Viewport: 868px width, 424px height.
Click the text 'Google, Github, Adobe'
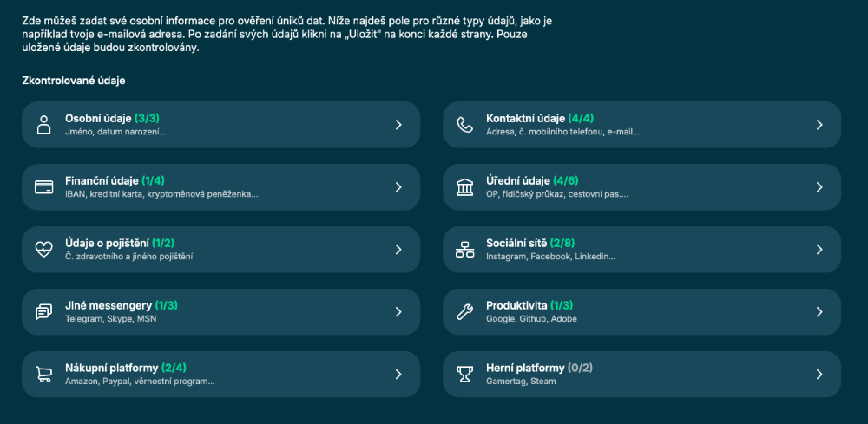tap(531, 320)
